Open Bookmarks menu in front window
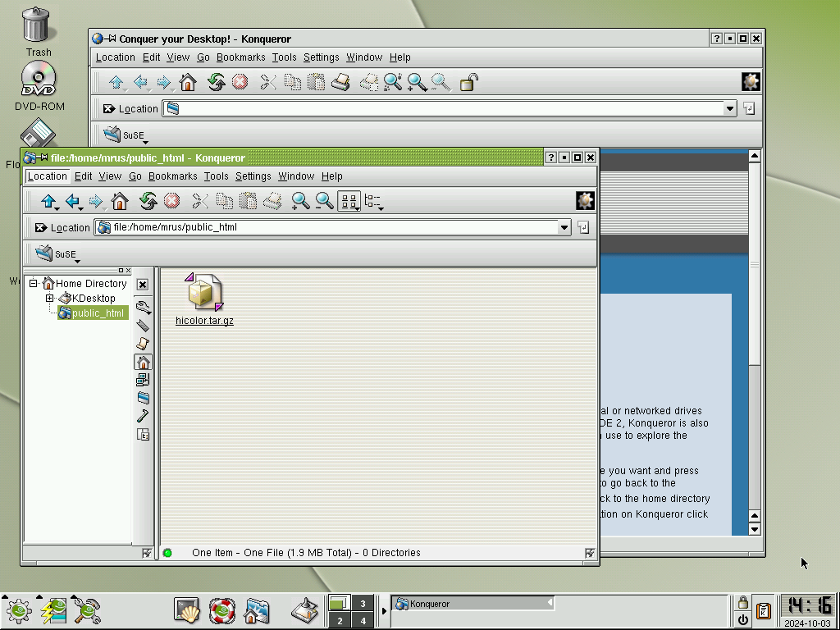840x630 pixels. 172,176
